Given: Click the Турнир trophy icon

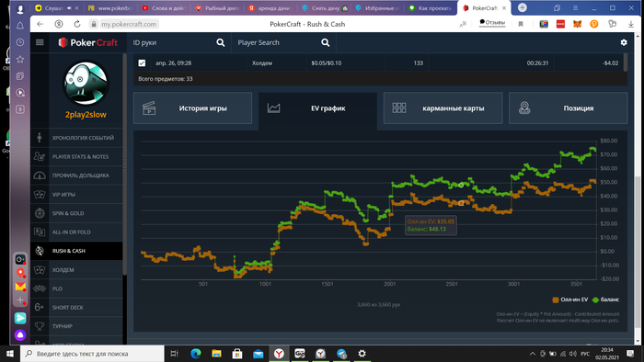Looking at the screenshot, I should [x=40, y=326].
